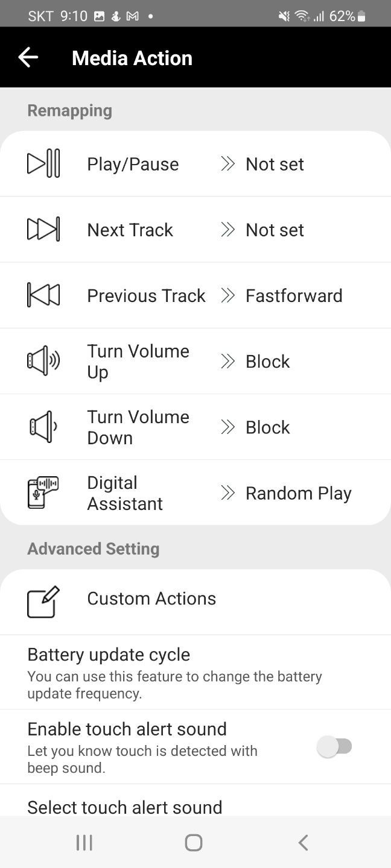
Task: Tap the Turn Volume Up speaker icon
Action: click(x=43, y=361)
